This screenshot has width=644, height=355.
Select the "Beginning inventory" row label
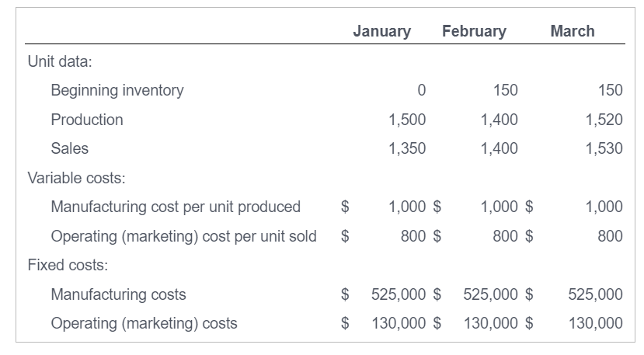click(117, 90)
